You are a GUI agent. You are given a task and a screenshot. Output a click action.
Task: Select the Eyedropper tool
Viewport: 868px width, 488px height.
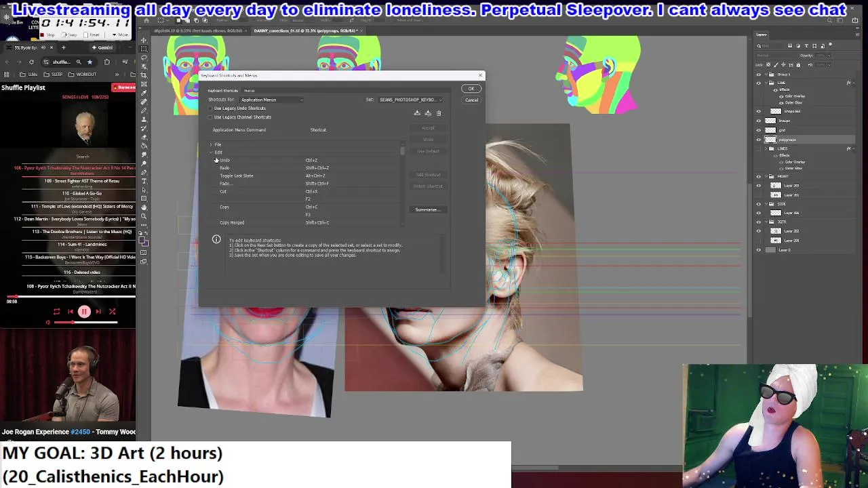(x=145, y=92)
